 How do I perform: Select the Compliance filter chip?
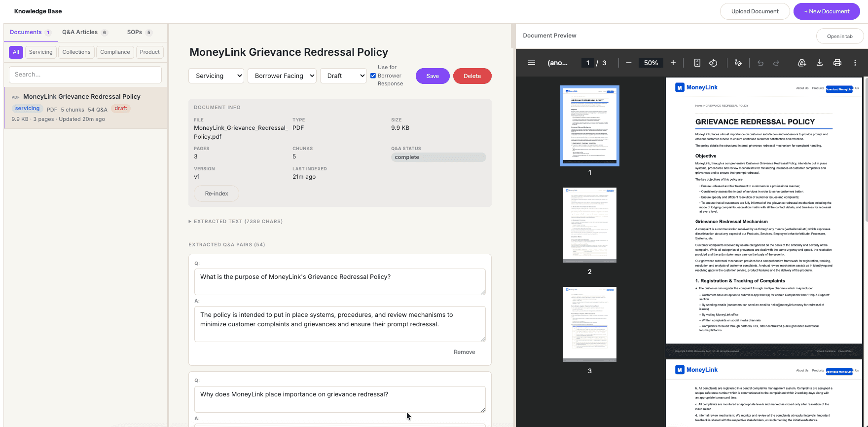click(x=115, y=52)
